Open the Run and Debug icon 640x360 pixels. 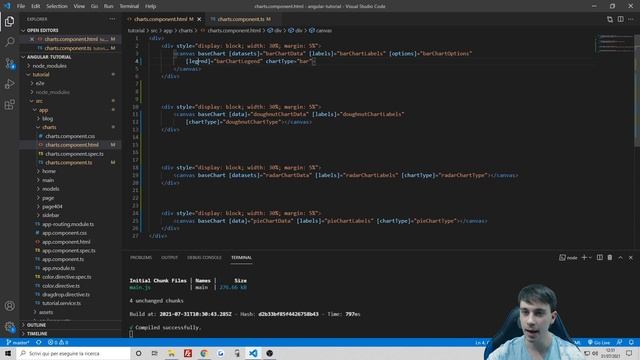point(9,84)
